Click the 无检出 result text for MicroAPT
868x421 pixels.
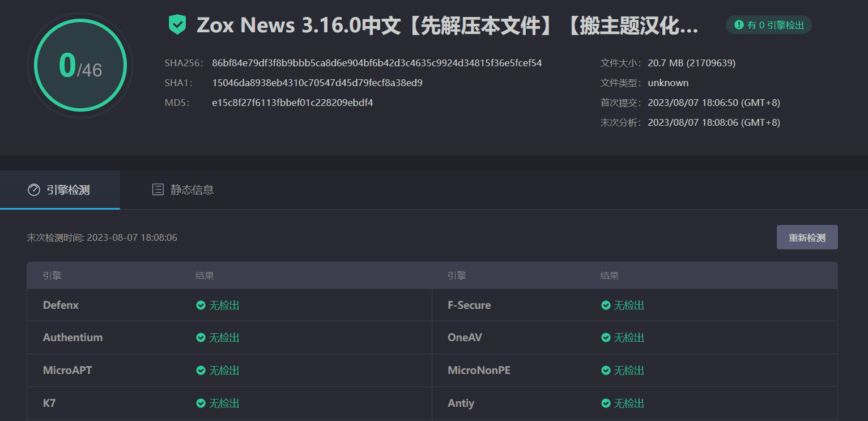click(x=224, y=371)
